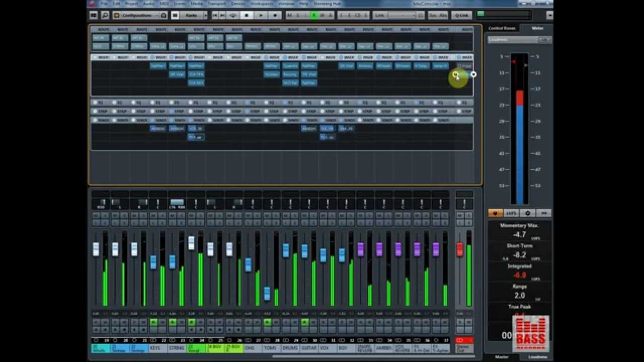Screen dimensions: 644x362
Task: Switch to the Meter tab
Action: 537,29
